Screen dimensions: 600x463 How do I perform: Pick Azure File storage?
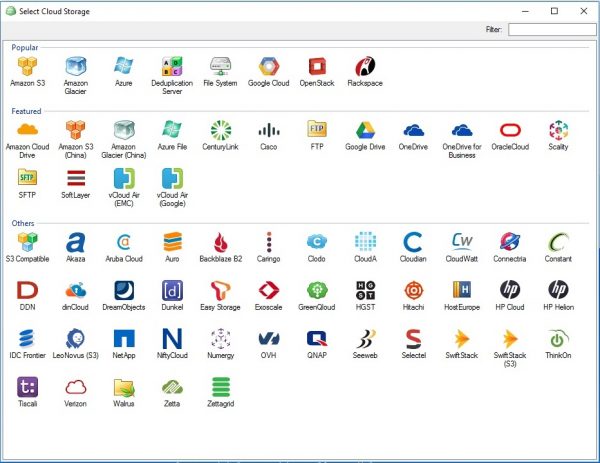pyautogui.click(x=172, y=130)
